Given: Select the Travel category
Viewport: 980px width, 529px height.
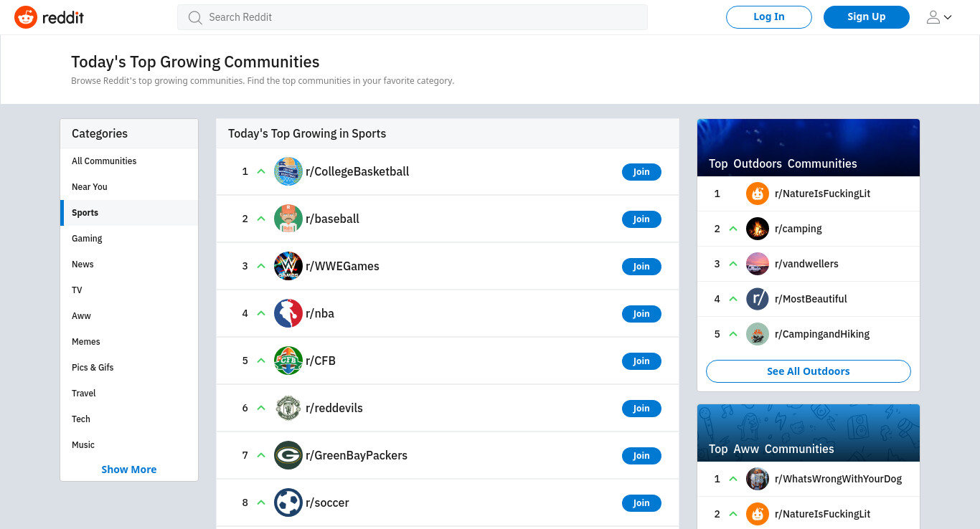Looking at the screenshot, I should click(129, 394).
